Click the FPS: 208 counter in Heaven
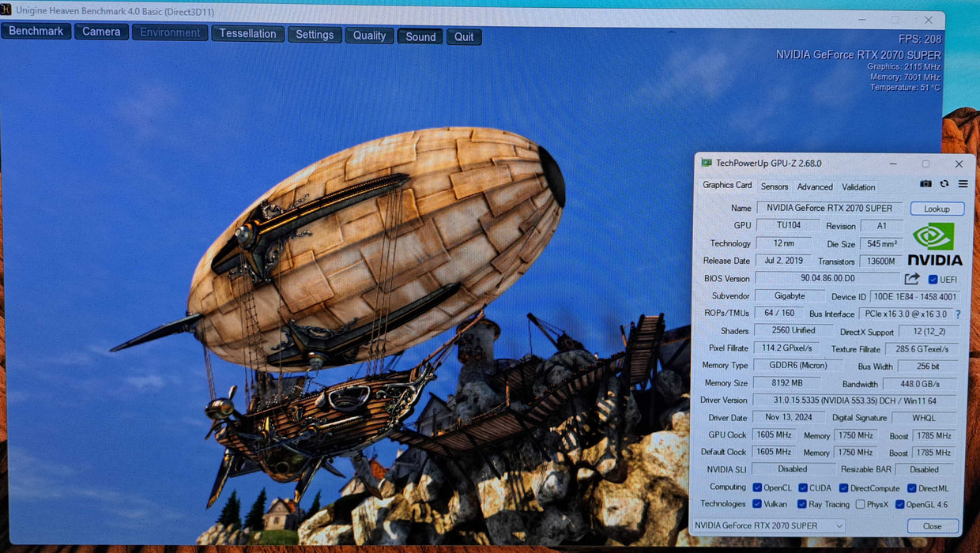 click(x=920, y=39)
